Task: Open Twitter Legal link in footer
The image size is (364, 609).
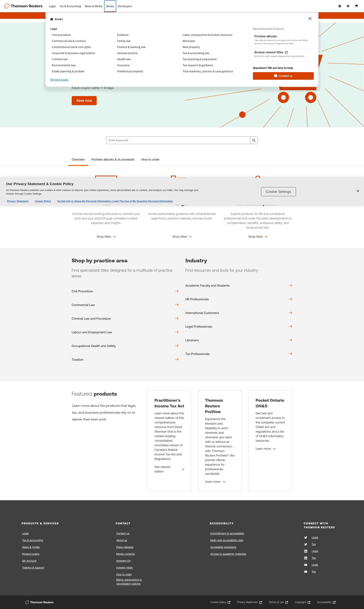Action: coord(315,537)
